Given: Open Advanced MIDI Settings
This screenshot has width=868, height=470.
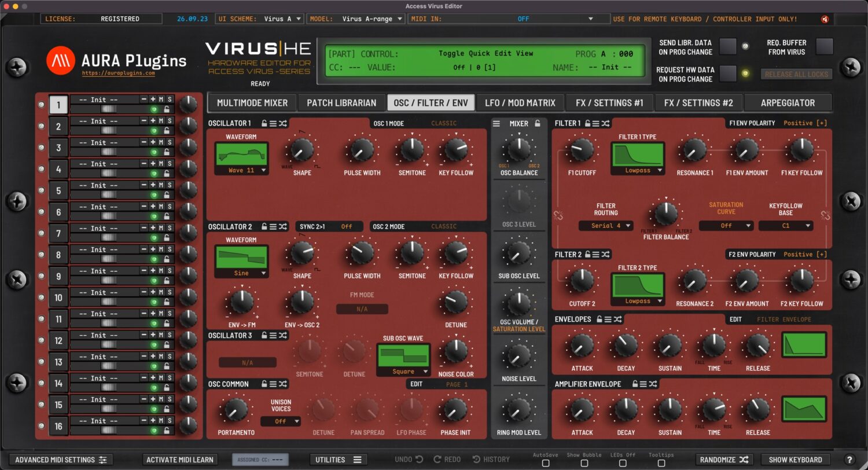Looking at the screenshot, I should (61, 460).
